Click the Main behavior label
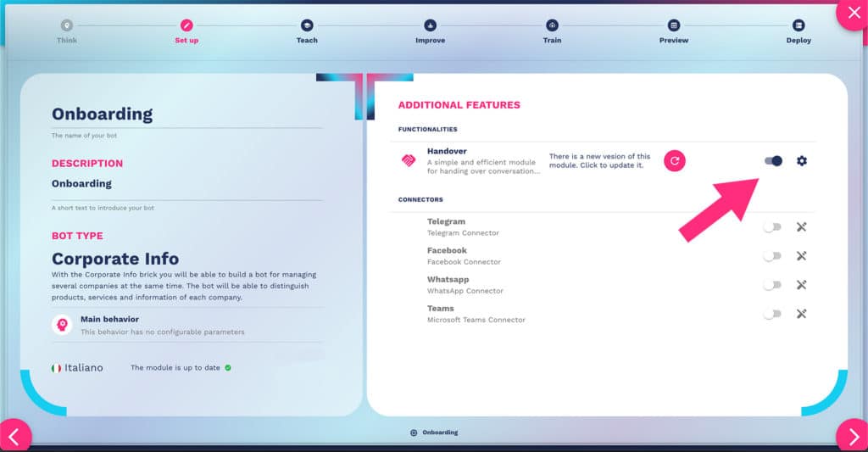Screen dimensions: 868x452 point(109,319)
